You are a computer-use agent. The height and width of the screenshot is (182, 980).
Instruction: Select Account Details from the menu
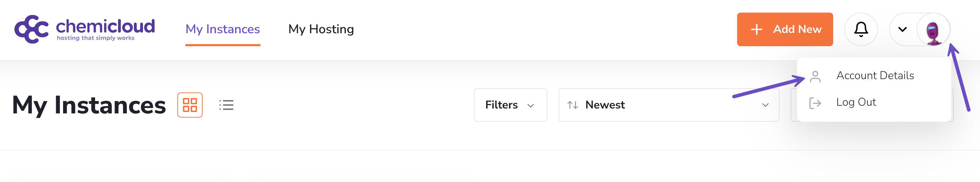click(874, 76)
